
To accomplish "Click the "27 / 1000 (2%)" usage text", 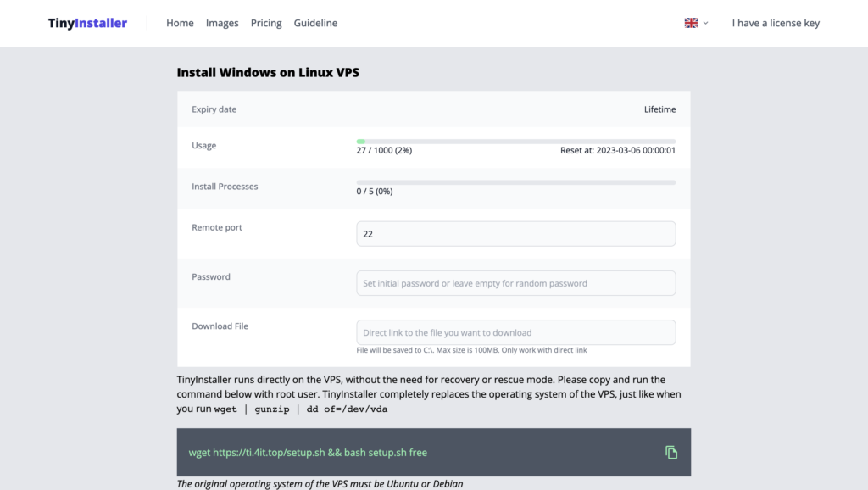I will coord(384,150).
